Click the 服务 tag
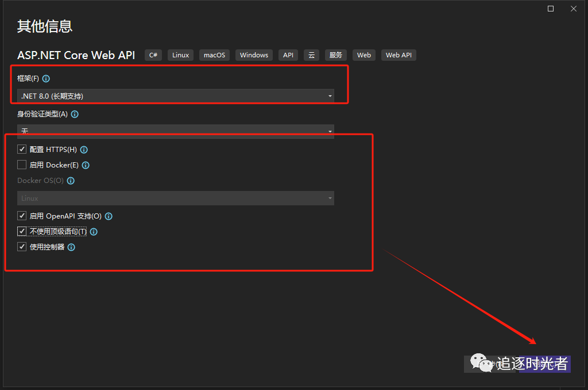Image resolution: width=588 pixels, height=390 pixels. tap(335, 55)
